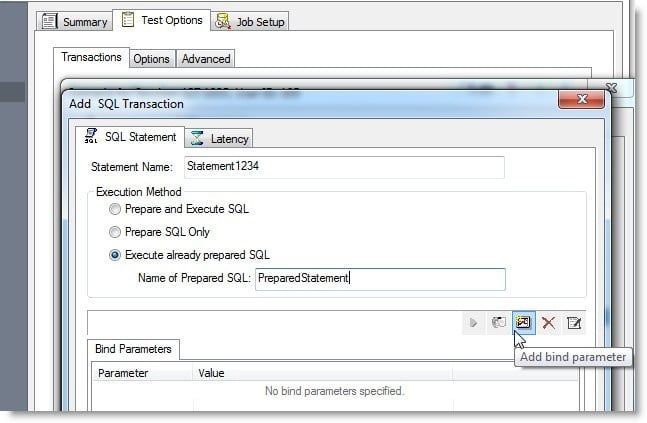Image resolution: width=647 pixels, height=423 pixels.
Task: Click the Name of Prepared SQL field
Action: (x=380, y=279)
